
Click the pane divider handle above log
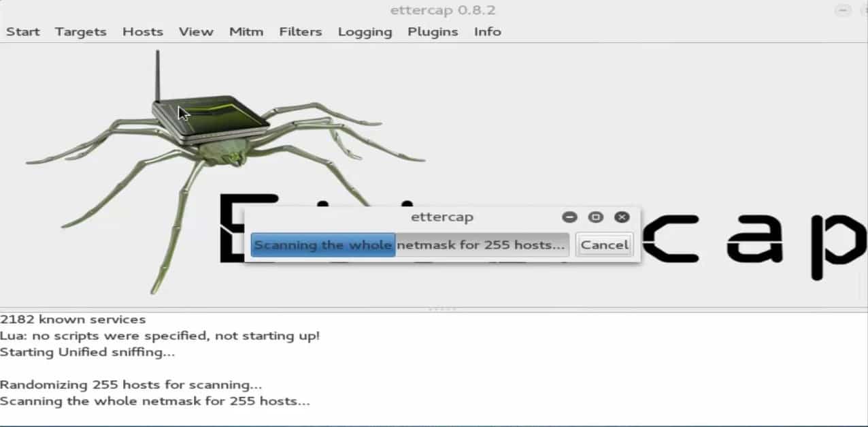coord(441,309)
